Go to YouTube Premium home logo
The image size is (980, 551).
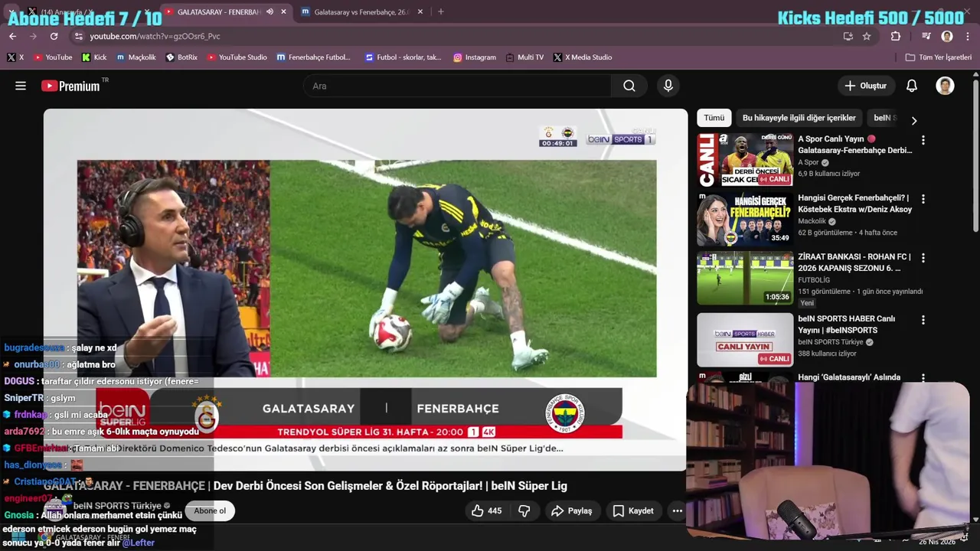71,86
